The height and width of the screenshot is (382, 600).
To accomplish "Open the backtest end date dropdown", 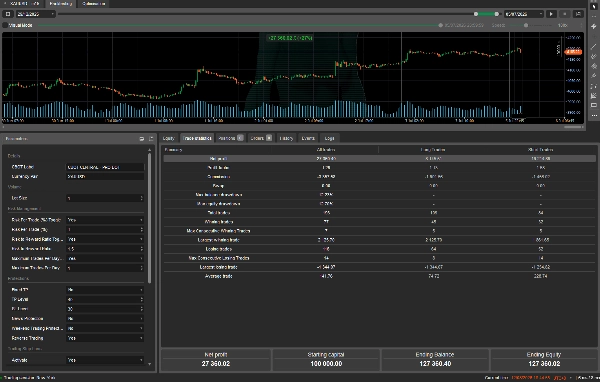I will [523, 14].
